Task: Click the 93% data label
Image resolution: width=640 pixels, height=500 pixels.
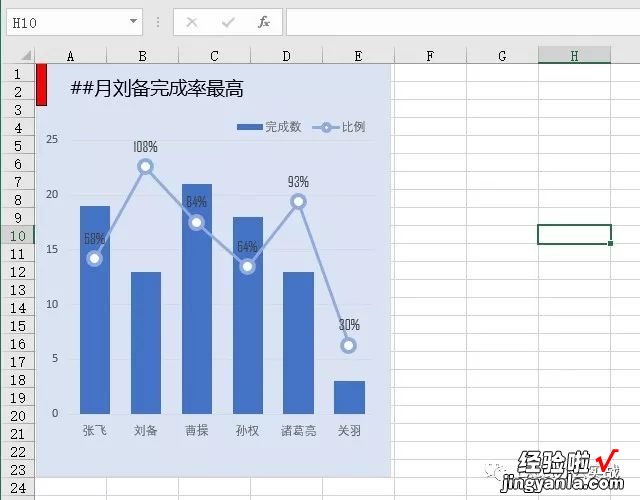Action: point(298,182)
